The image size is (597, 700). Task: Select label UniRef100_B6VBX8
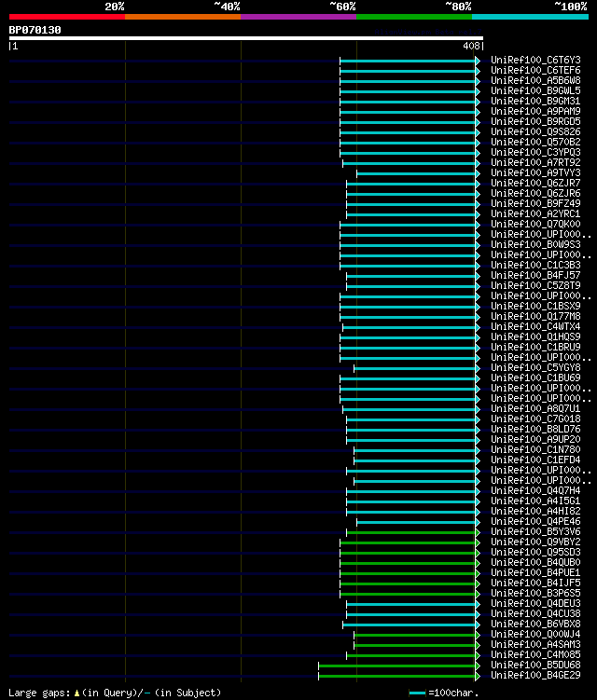(535, 625)
